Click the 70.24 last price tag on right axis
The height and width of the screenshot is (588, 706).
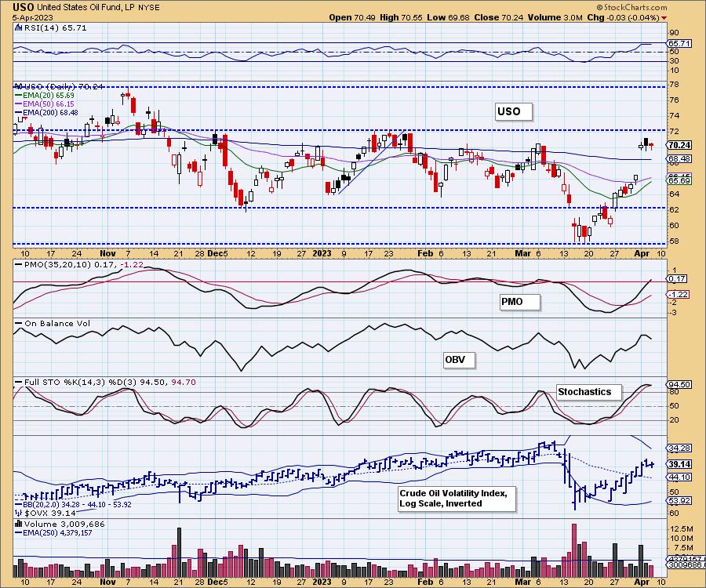click(x=679, y=145)
